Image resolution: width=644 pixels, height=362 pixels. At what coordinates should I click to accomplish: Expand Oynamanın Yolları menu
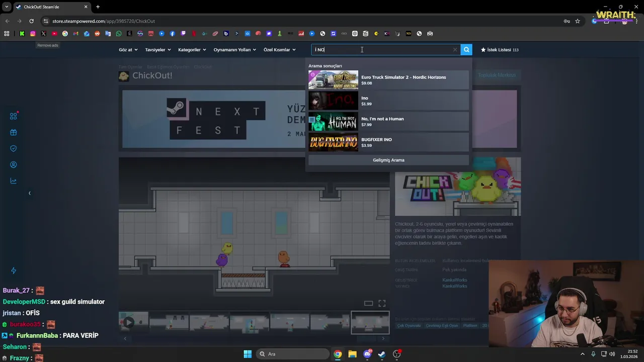(235, 50)
